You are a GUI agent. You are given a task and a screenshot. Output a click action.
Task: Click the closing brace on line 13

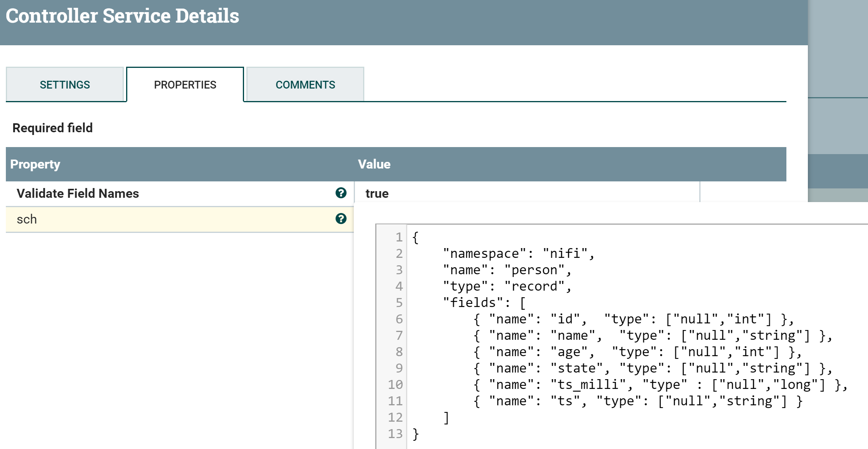point(415,434)
